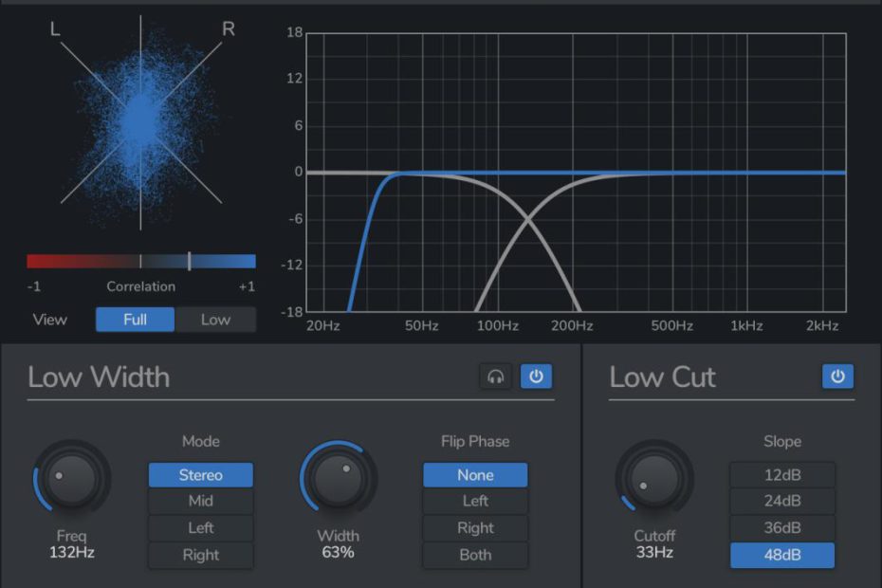Click the Width knob
This screenshot has width=882, height=588.
coord(339,478)
